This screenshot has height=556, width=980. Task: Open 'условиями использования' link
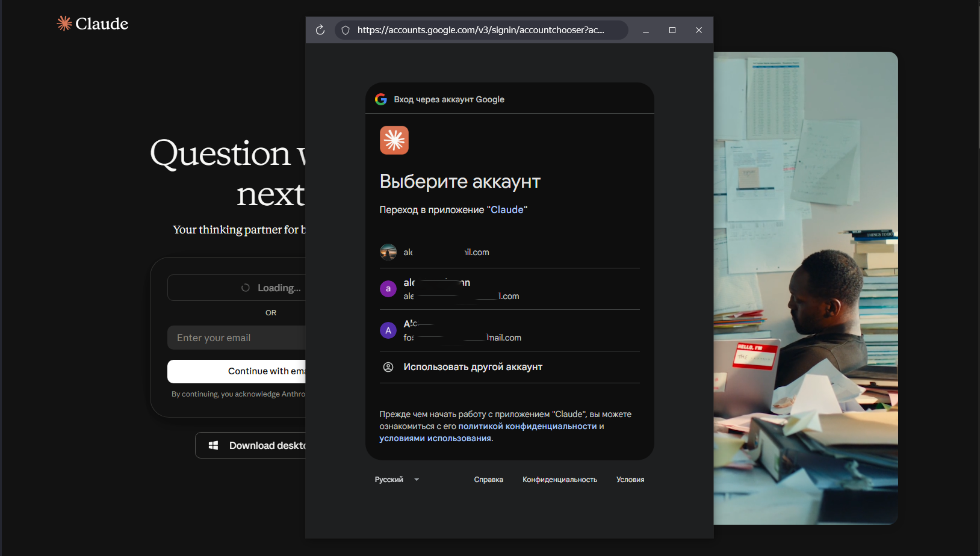435,438
